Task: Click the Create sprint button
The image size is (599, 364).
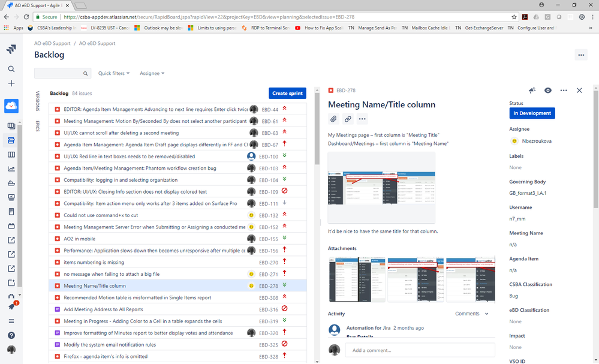Action: coord(287,93)
